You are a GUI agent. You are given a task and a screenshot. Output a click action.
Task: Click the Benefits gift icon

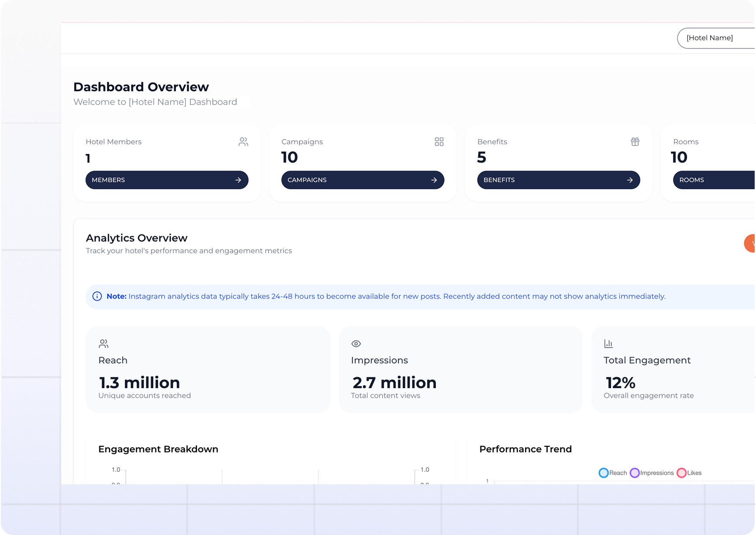[635, 142]
